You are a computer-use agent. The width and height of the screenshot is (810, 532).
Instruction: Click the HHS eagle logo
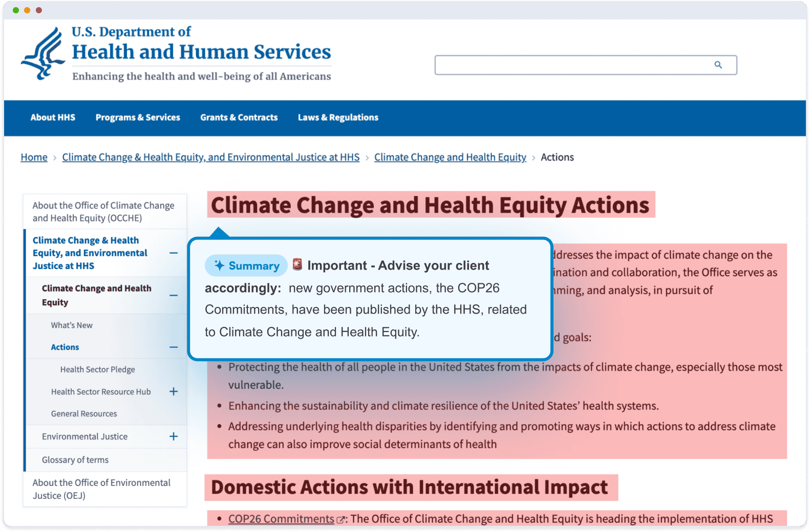[x=44, y=54]
